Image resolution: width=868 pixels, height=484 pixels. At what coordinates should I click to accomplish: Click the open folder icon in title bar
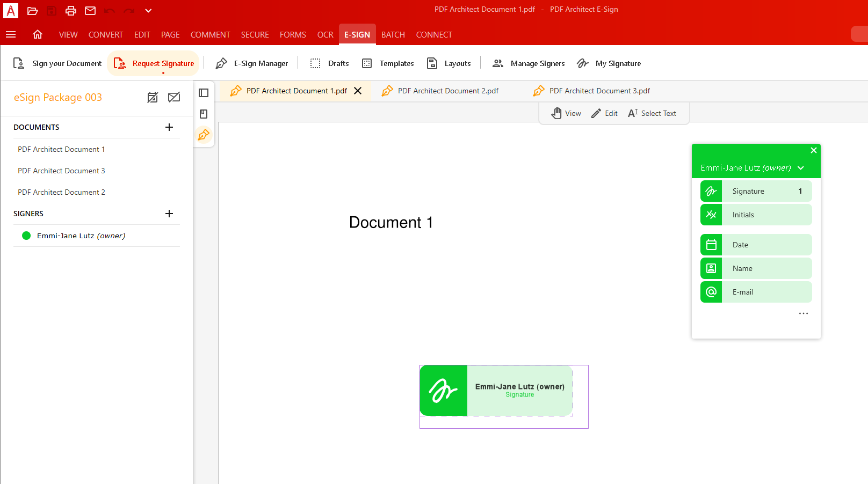pyautogui.click(x=32, y=10)
